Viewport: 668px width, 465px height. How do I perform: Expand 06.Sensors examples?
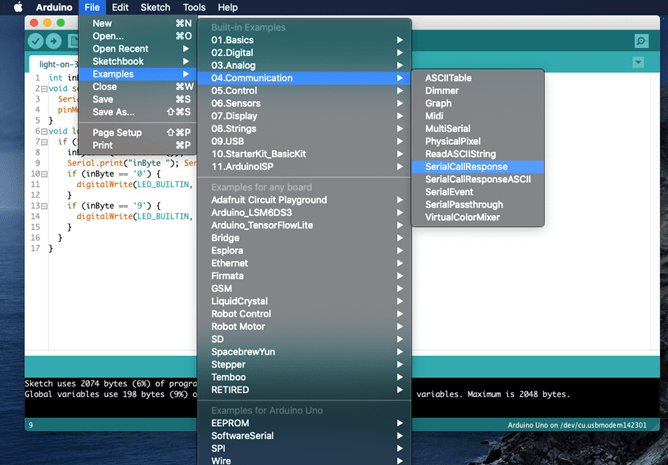304,103
